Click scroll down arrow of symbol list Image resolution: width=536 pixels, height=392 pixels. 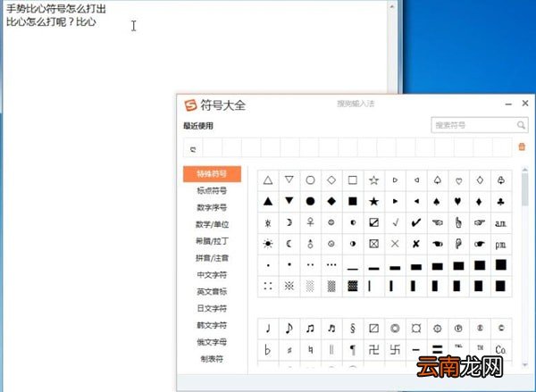point(525,365)
